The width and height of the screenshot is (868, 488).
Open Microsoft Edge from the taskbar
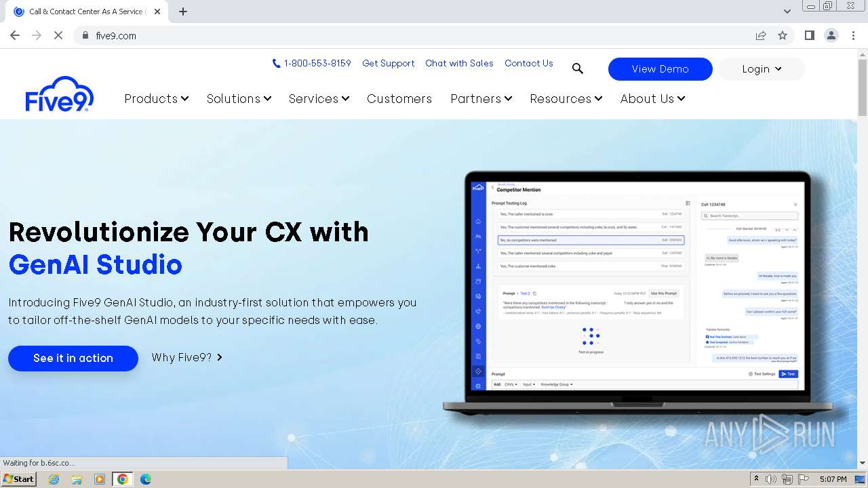[x=146, y=479]
